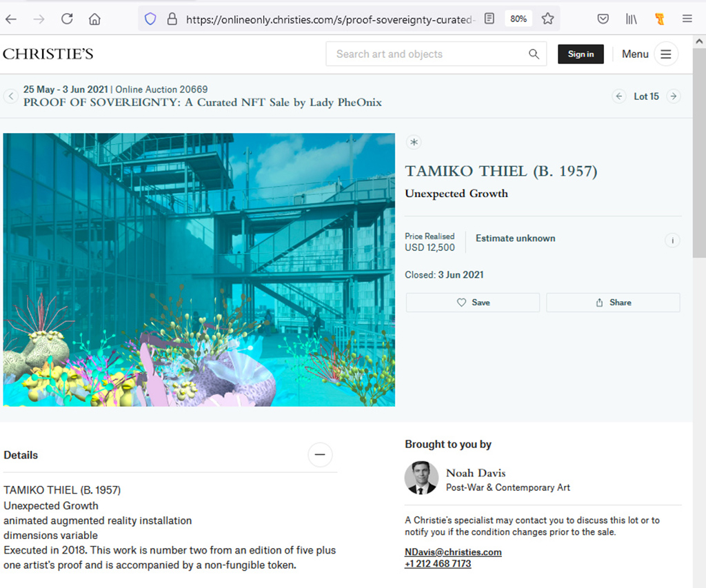Return to auction with left chevron
Viewport: 706px width, 588px height.
point(11,96)
